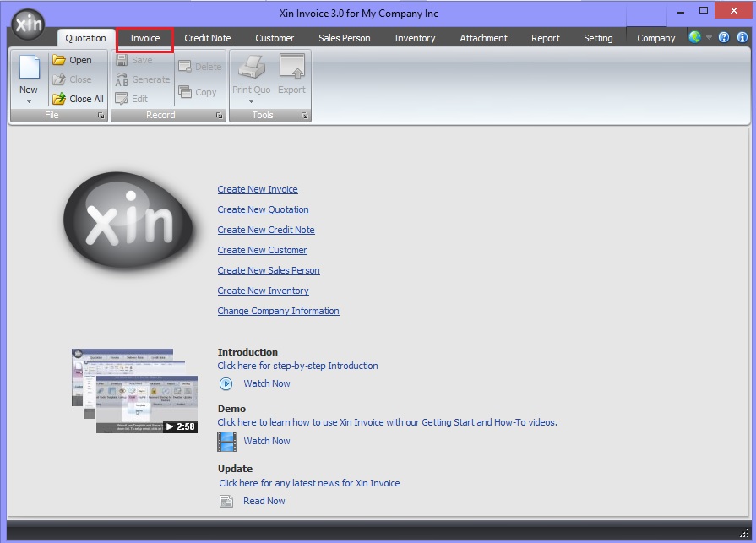Click Read Now under Update
Screen dimensions: 756x543
[264, 501]
